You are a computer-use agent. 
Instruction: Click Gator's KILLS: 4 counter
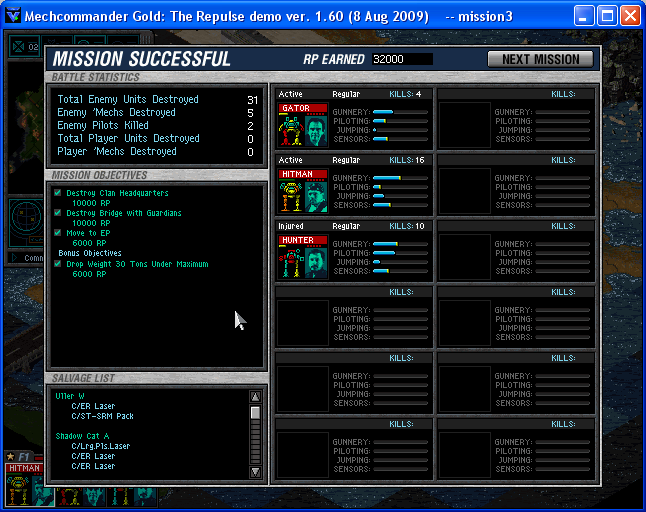pos(405,94)
